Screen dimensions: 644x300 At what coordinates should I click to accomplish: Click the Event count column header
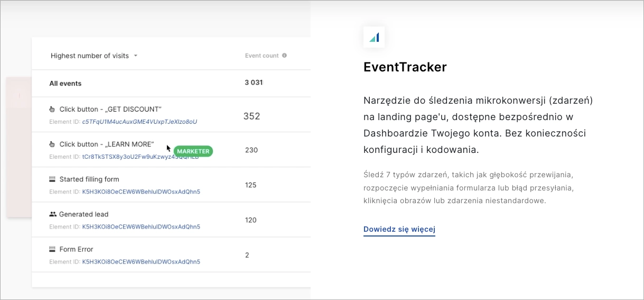(262, 56)
